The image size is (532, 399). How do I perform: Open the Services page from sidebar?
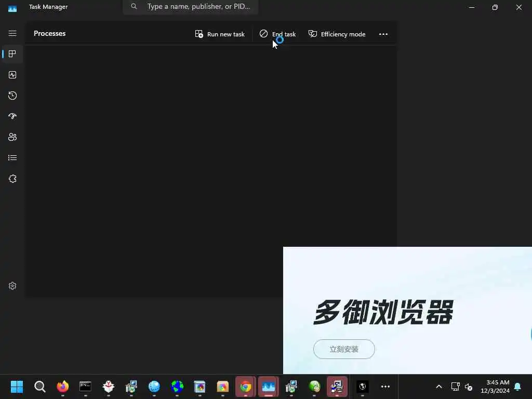12,179
